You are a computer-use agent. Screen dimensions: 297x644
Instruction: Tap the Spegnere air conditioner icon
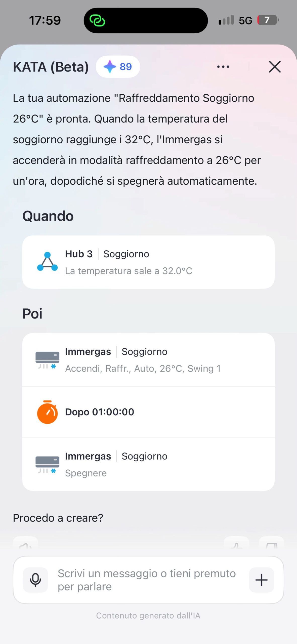(x=47, y=464)
